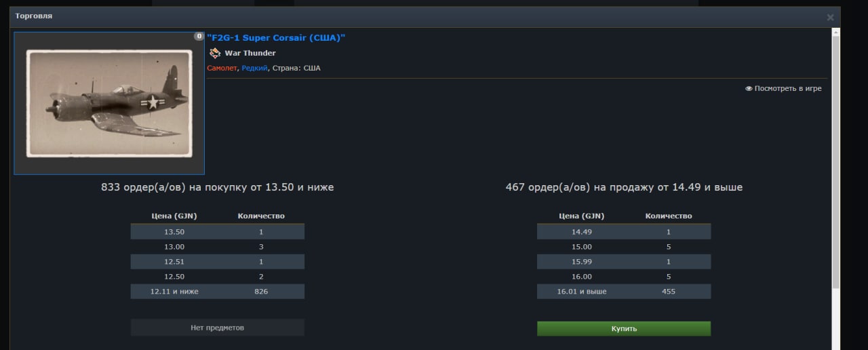Image resolution: width=868 pixels, height=350 pixels.
Task: Click the Количество header in buy table
Action: [x=261, y=216]
